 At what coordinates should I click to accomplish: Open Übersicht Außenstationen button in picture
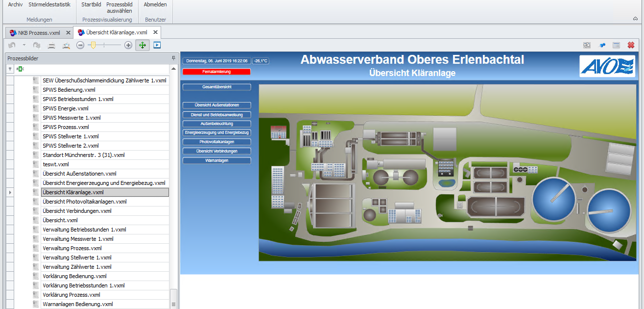coord(216,105)
